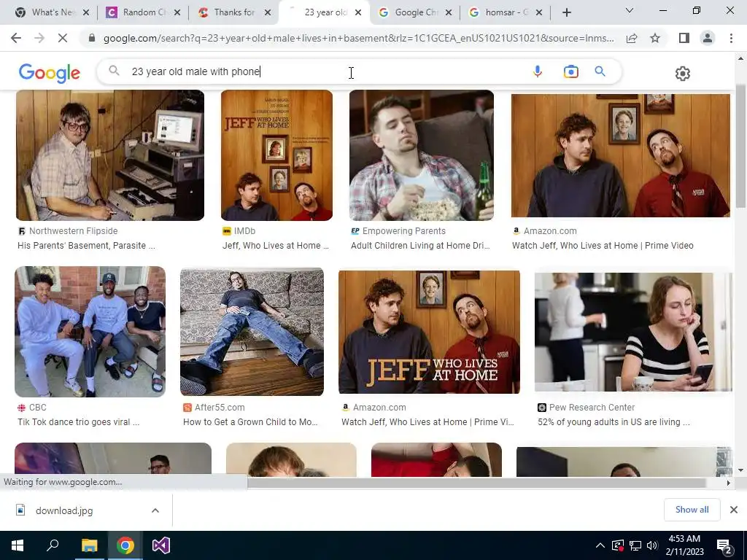
Task: Click the address bar URL
Action: point(358,38)
